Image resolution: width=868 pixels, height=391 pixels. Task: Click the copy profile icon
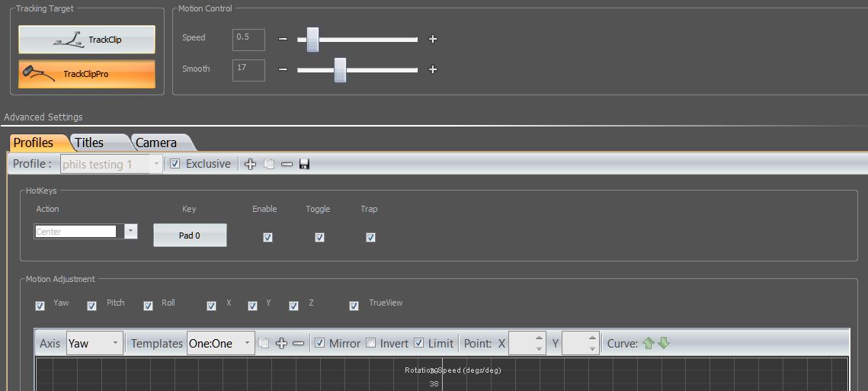point(269,164)
